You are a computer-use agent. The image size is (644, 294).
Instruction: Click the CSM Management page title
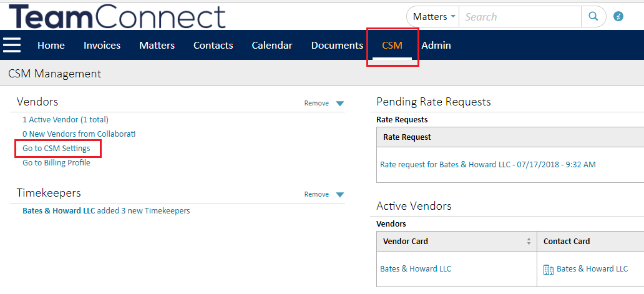55,74
